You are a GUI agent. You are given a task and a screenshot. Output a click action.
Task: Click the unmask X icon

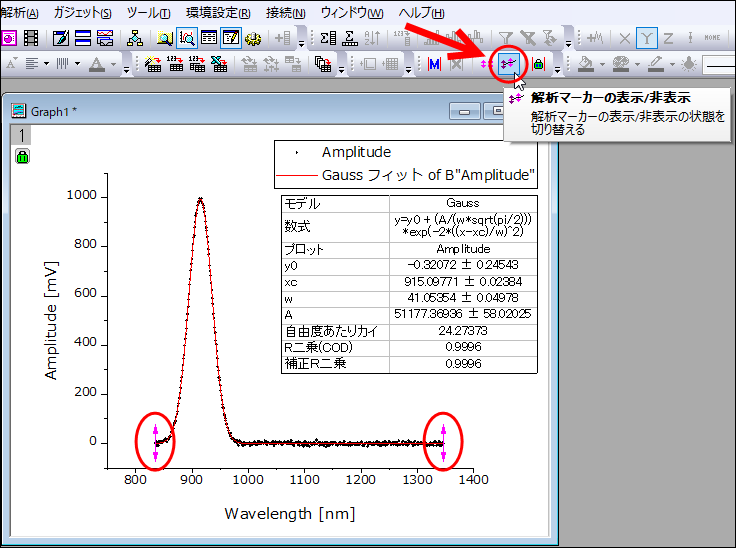click(456, 64)
